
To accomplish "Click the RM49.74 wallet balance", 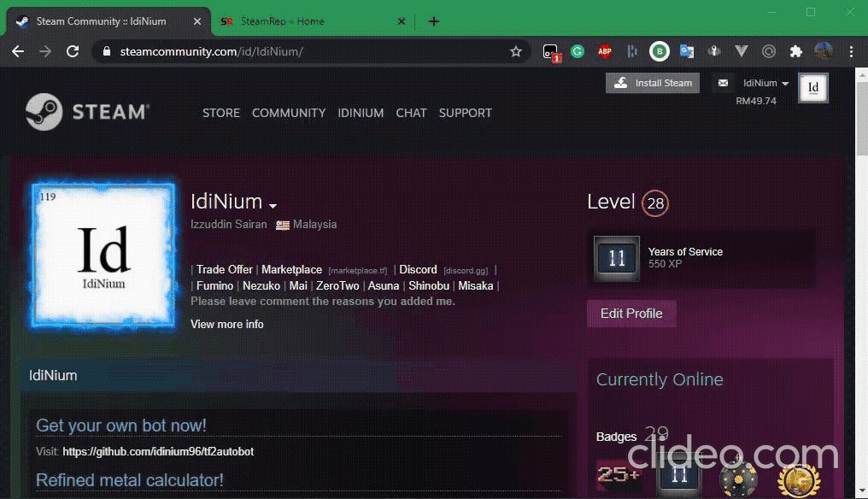I will point(755,101).
